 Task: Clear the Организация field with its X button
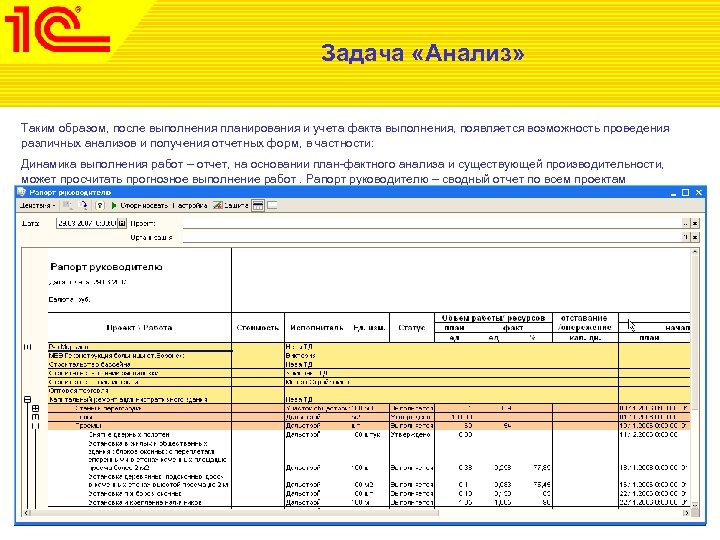(x=695, y=237)
